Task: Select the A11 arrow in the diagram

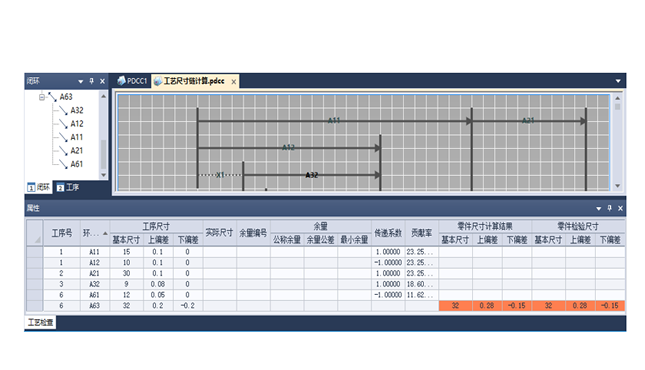Action: tap(334, 121)
